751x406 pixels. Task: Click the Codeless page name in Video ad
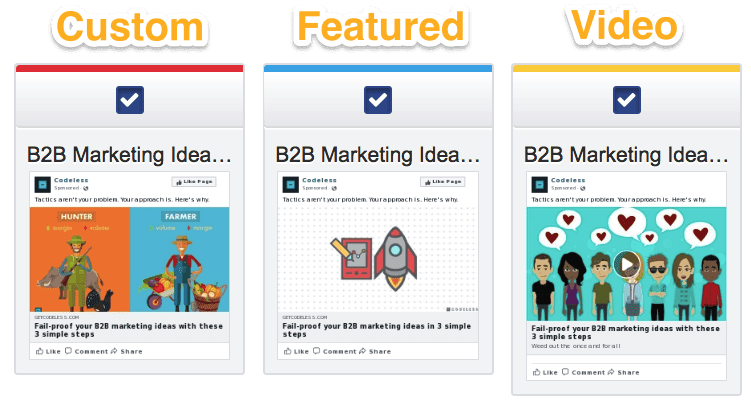(568, 180)
